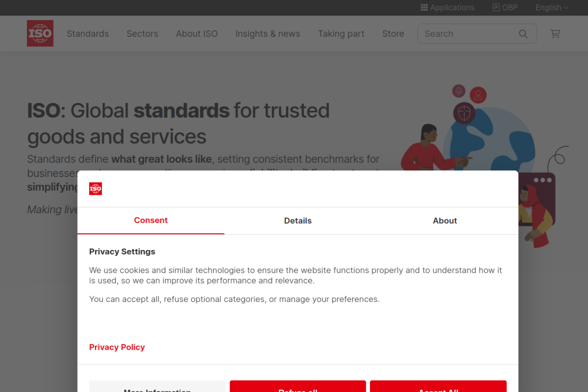This screenshot has width=588, height=392.
Task: Click the Applications grid icon
Action: [x=424, y=7]
